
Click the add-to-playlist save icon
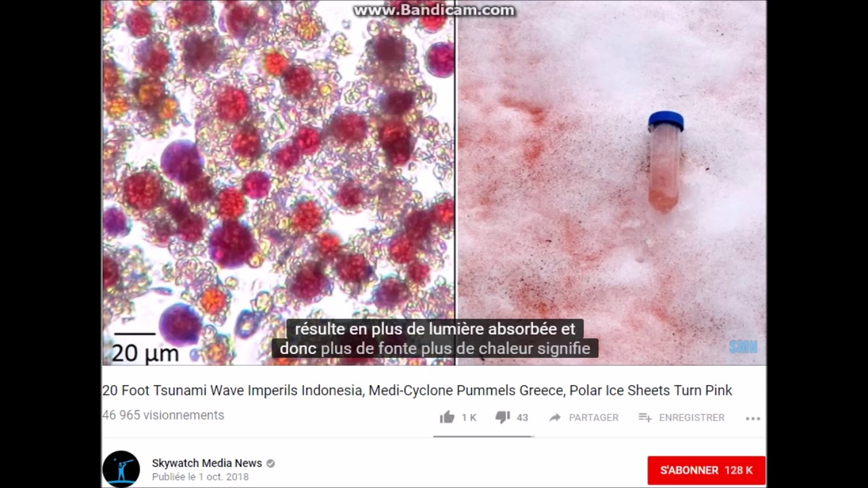pyautogui.click(x=645, y=418)
